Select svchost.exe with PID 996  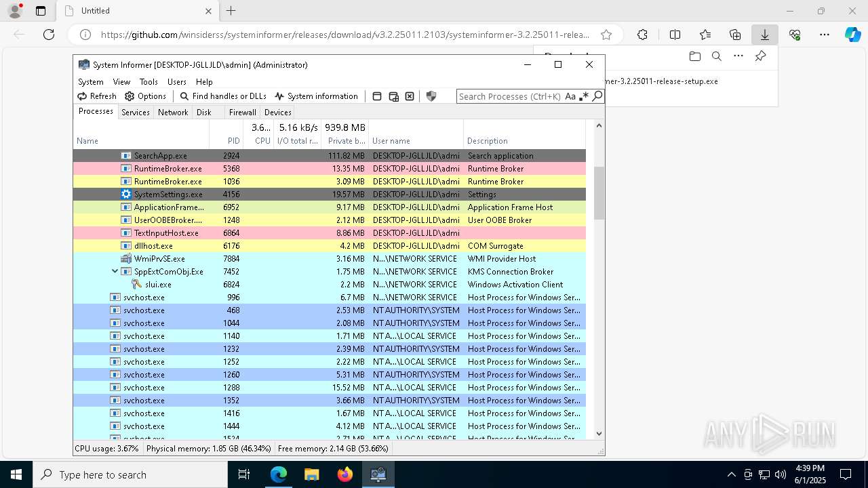(330, 298)
